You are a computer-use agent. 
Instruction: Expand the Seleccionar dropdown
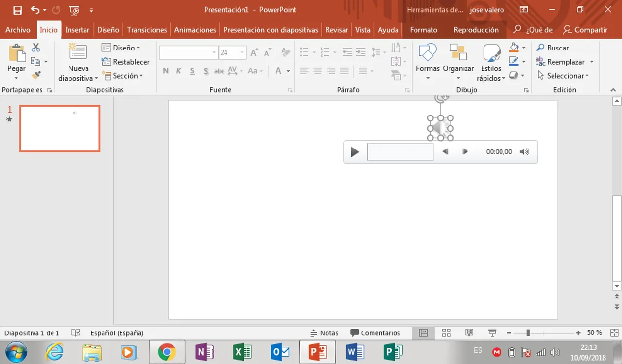point(563,76)
